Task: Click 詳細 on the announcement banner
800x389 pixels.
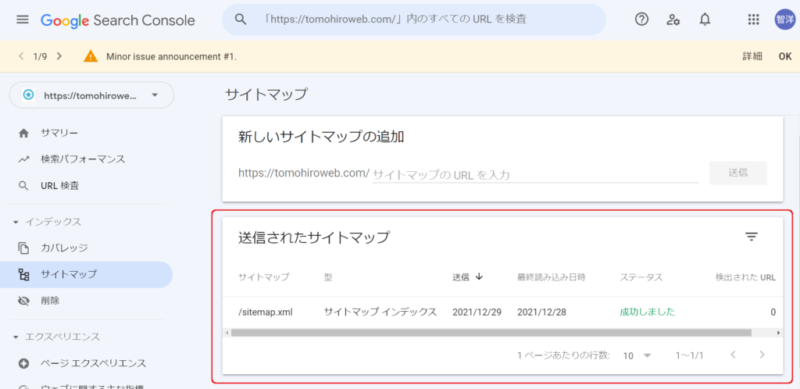Action: coord(753,56)
